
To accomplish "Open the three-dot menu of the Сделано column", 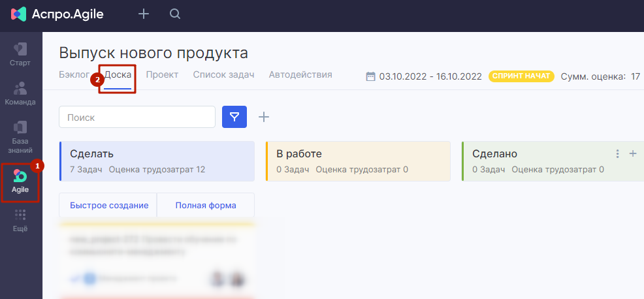I will [617, 154].
